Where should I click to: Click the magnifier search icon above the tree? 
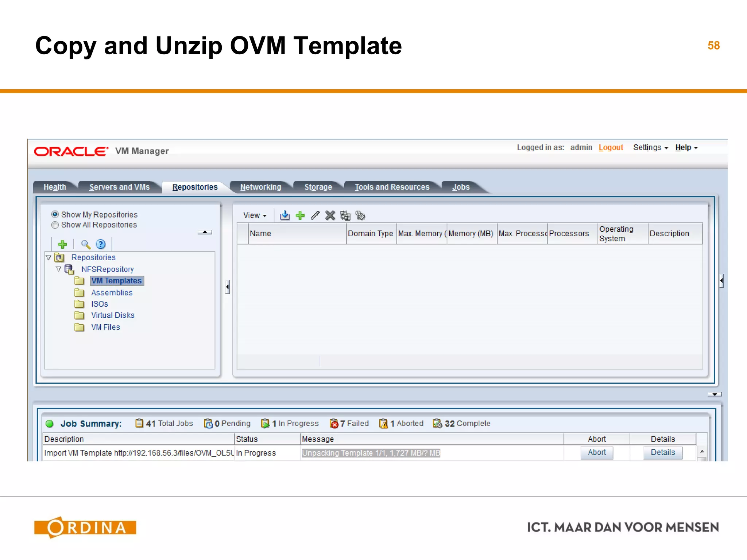pyautogui.click(x=86, y=244)
